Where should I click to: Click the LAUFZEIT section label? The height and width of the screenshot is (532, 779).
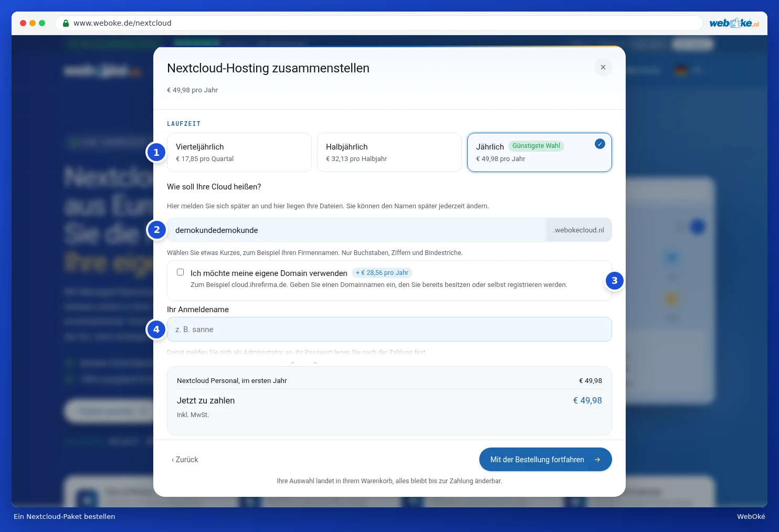click(184, 124)
